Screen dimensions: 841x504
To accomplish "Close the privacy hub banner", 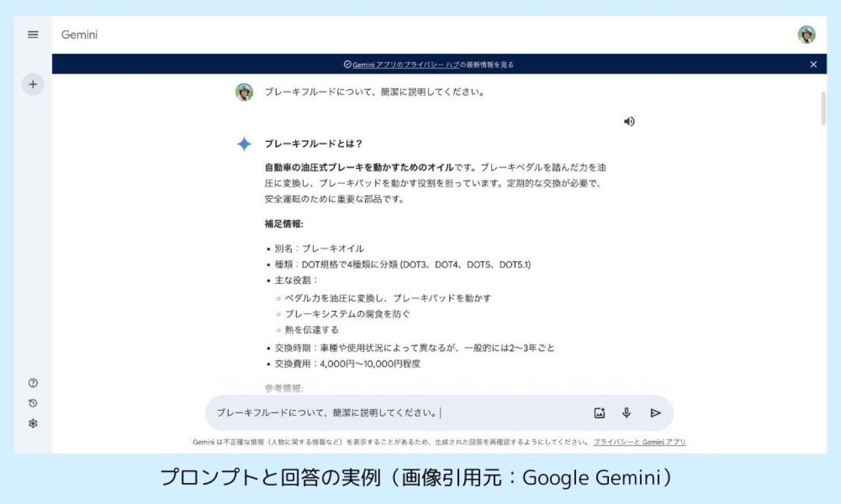I will point(813,64).
